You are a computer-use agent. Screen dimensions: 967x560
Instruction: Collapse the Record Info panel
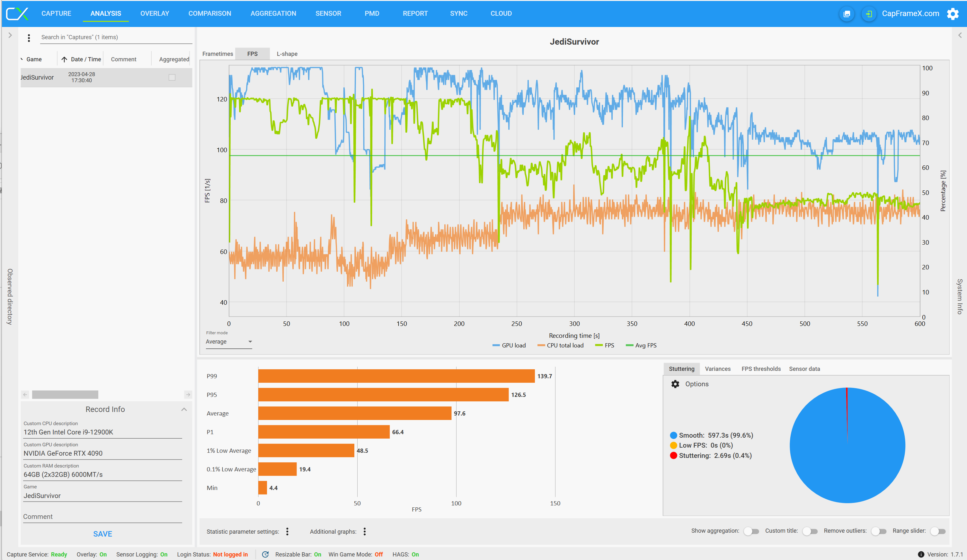coord(184,409)
